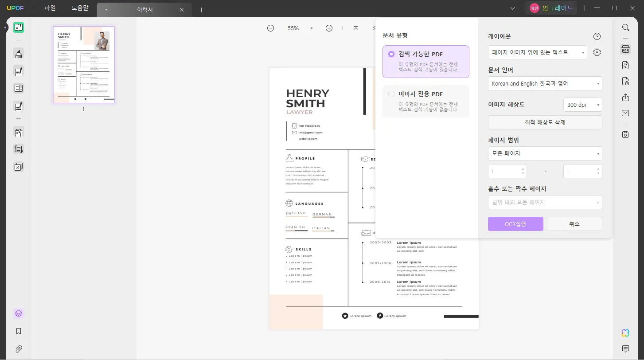
Task: Click the page range start input field
Action: point(507,171)
